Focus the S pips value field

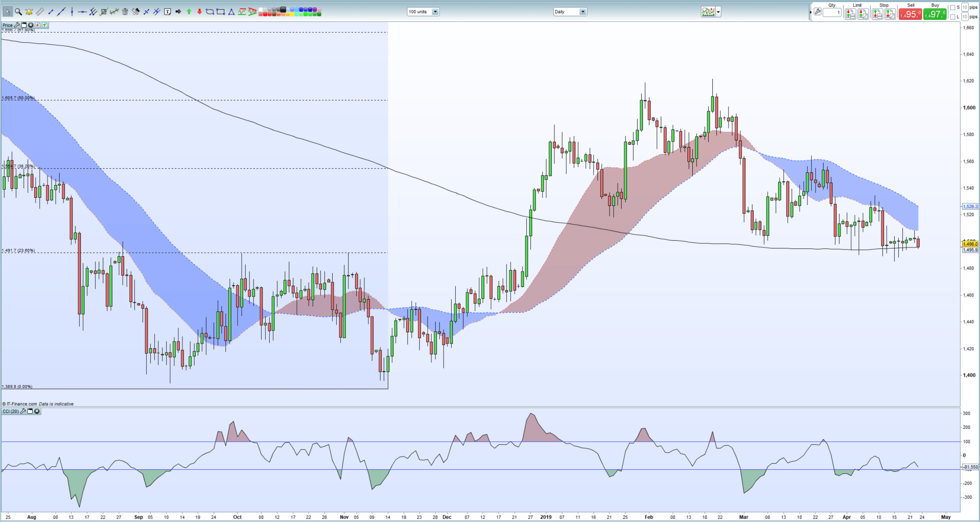click(x=965, y=7)
